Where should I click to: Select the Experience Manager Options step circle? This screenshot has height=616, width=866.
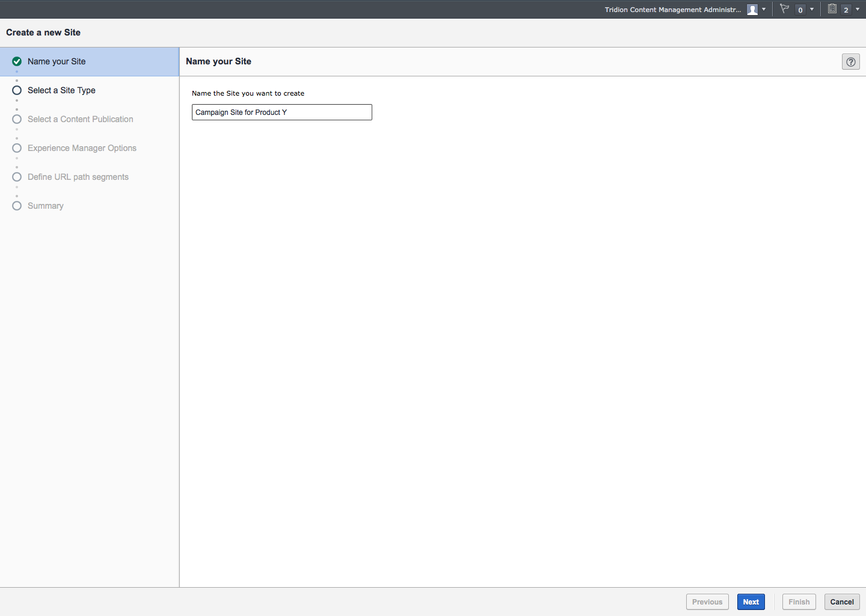[x=17, y=148]
